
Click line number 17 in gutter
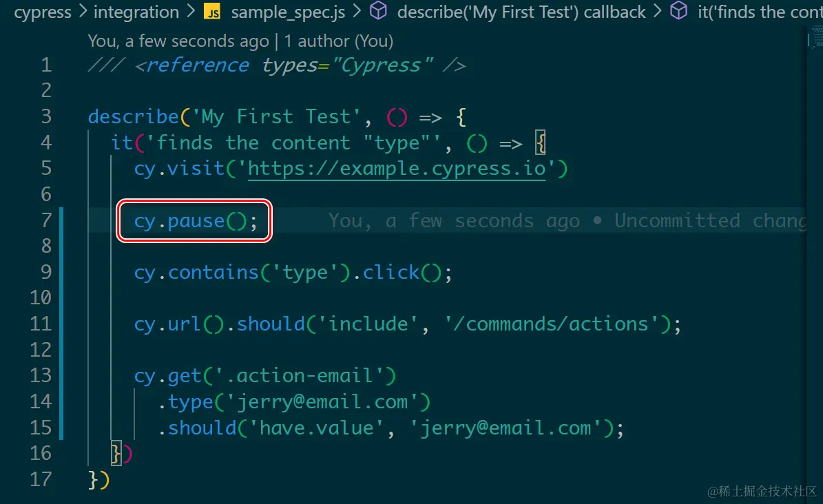pos(41,479)
